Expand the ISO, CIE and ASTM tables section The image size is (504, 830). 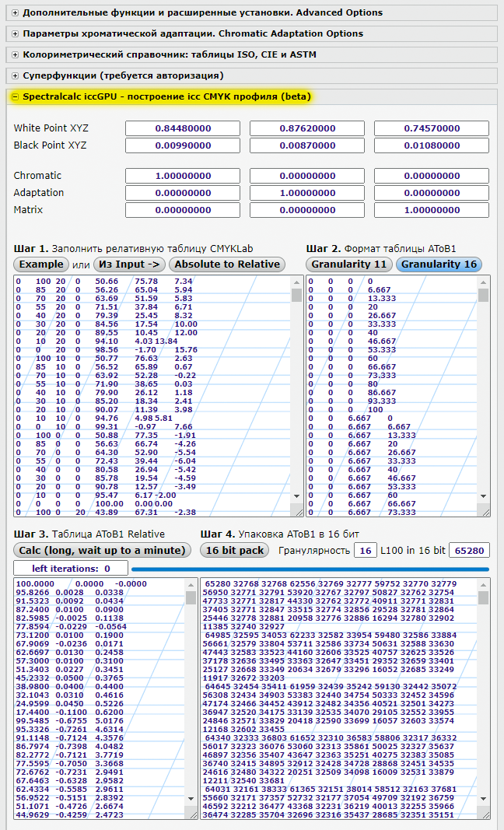coord(170,54)
